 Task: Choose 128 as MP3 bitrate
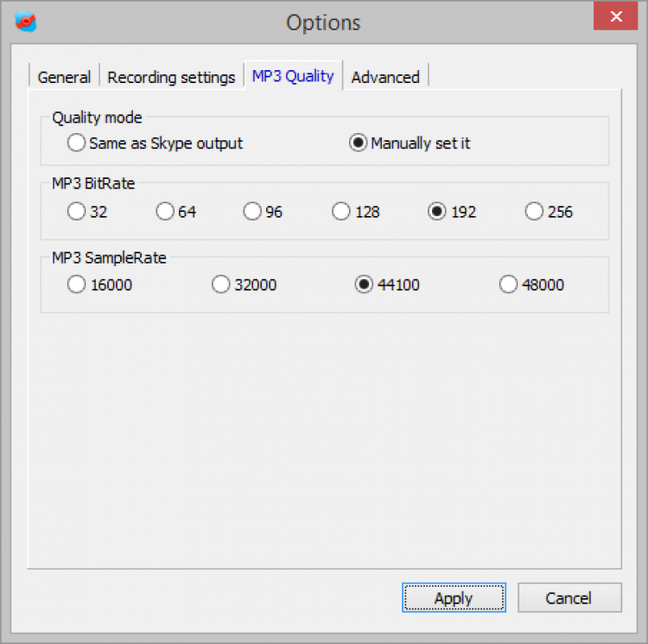click(342, 211)
